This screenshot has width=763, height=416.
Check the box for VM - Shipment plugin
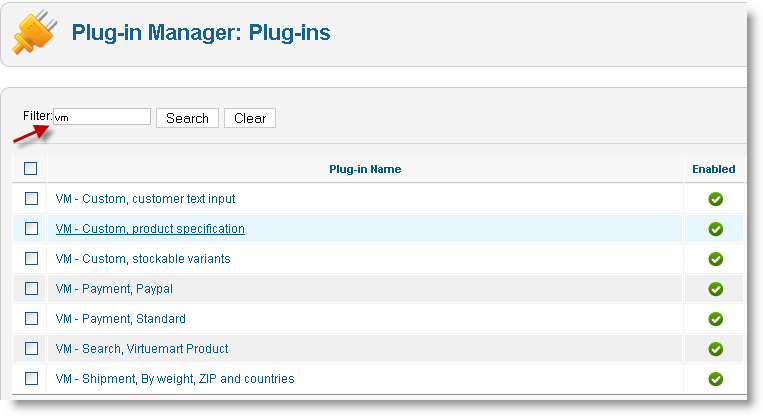click(31, 379)
